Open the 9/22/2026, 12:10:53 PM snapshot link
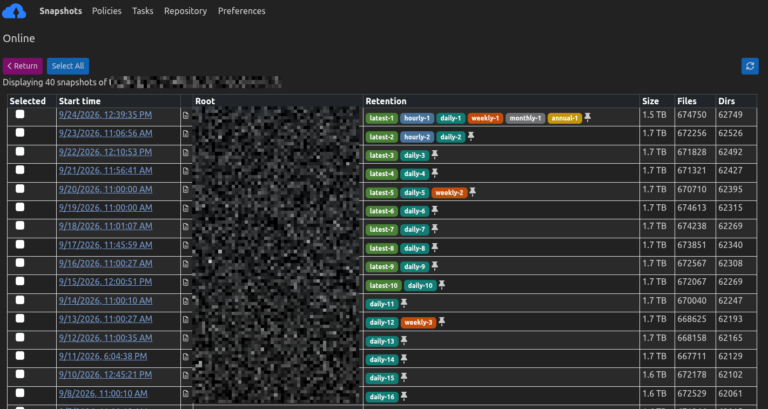768x409 pixels. pyautogui.click(x=105, y=152)
